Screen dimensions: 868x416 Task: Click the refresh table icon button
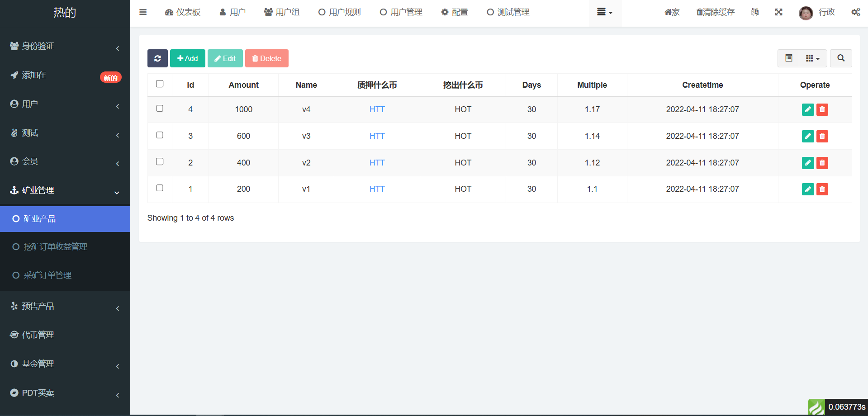click(157, 58)
